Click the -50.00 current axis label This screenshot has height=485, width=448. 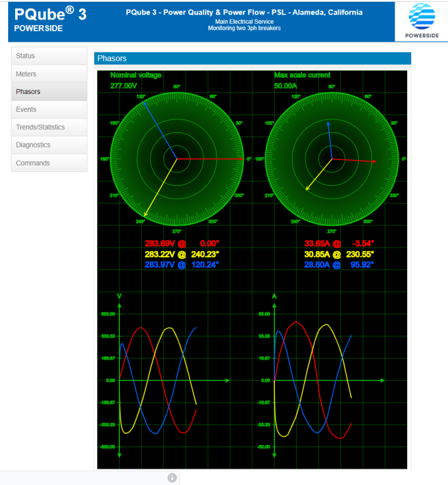pyautogui.click(x=264, y=447)
